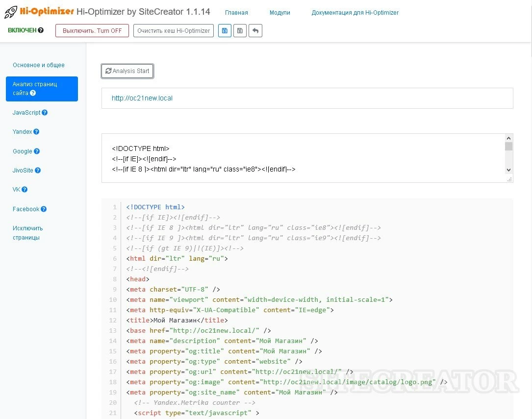Open help icon beside JavaScript

[x=45, y=113]
